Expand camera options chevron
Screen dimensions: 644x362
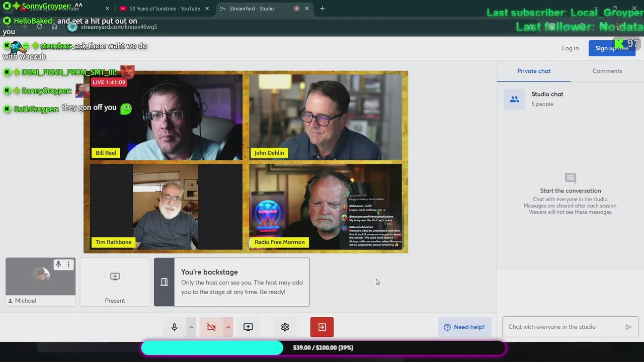(x=228, y=327)
